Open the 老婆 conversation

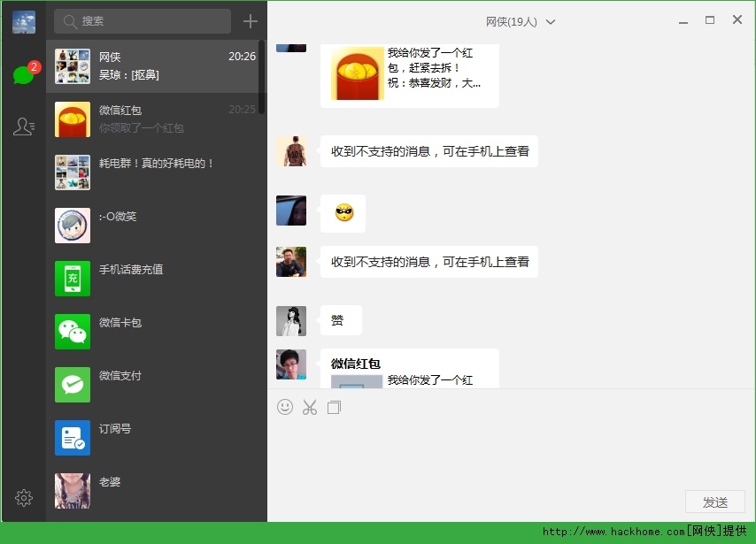point(155,491)
